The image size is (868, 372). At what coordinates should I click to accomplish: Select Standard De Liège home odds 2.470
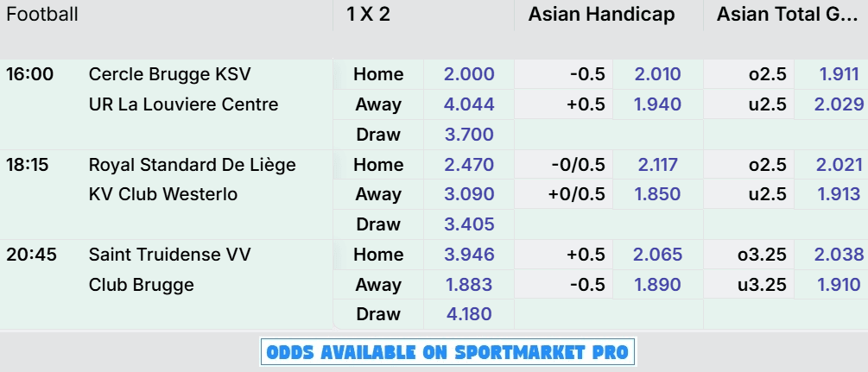pos(469,164)
